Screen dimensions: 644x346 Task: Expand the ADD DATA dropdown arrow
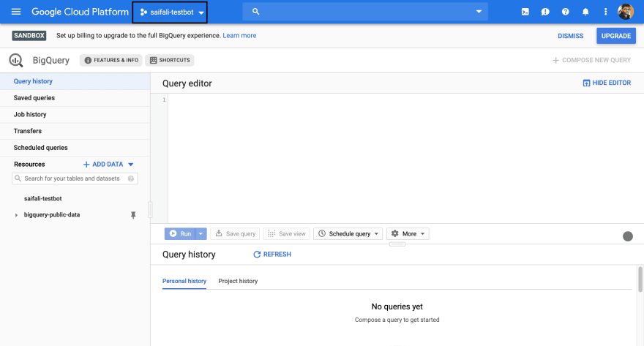click(130, 165)
